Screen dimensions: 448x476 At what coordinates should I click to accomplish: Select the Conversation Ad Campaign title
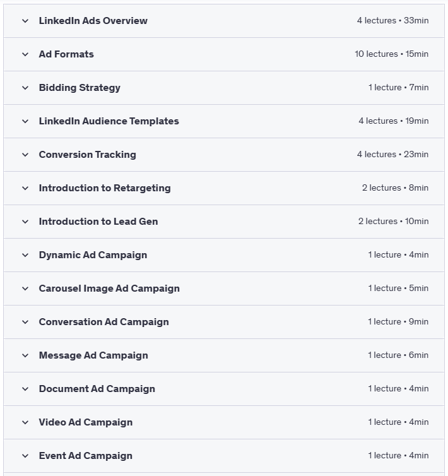[103, 322]
